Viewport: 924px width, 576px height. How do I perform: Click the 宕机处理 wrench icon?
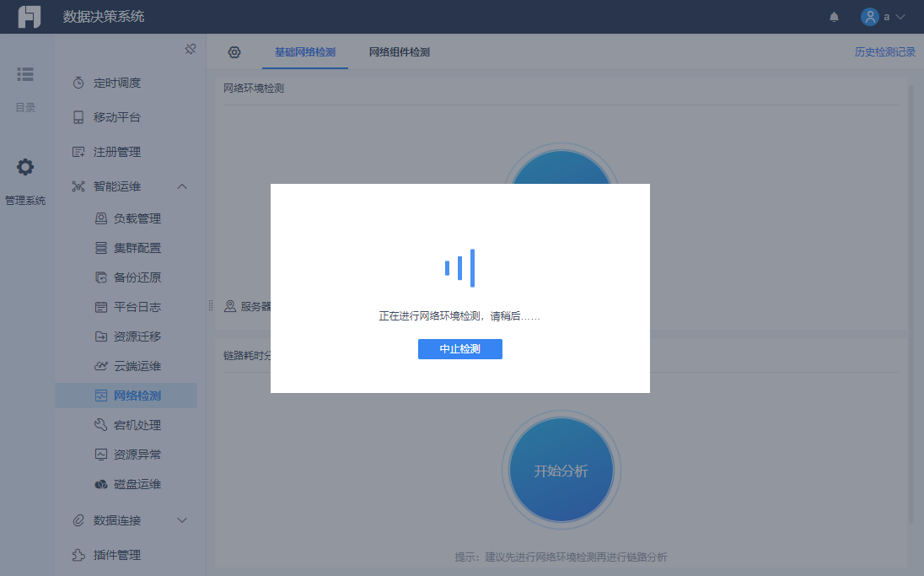pos(101,425)
